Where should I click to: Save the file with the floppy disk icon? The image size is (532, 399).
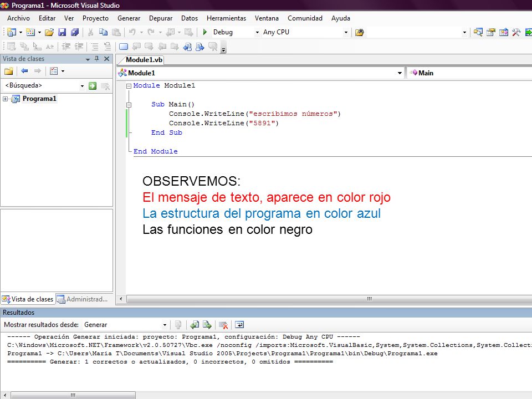(x=62, y=32)
